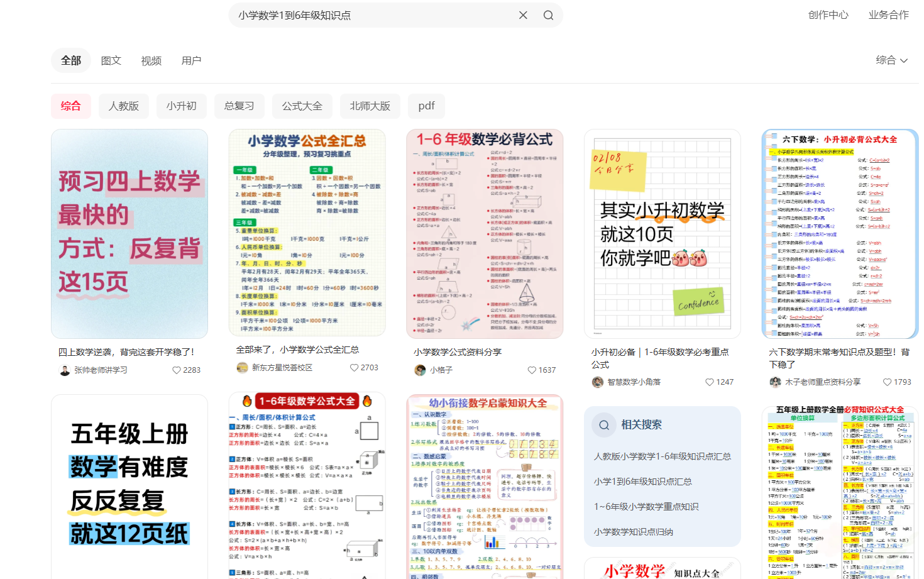Click the heart icon showing 1247 likes
This screenshot has width=924, height=579.
click(x=709, y=382)
